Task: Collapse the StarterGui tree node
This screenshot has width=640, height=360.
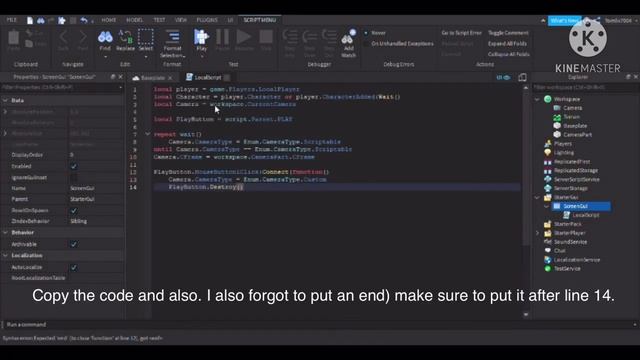Action: [537, 197]
